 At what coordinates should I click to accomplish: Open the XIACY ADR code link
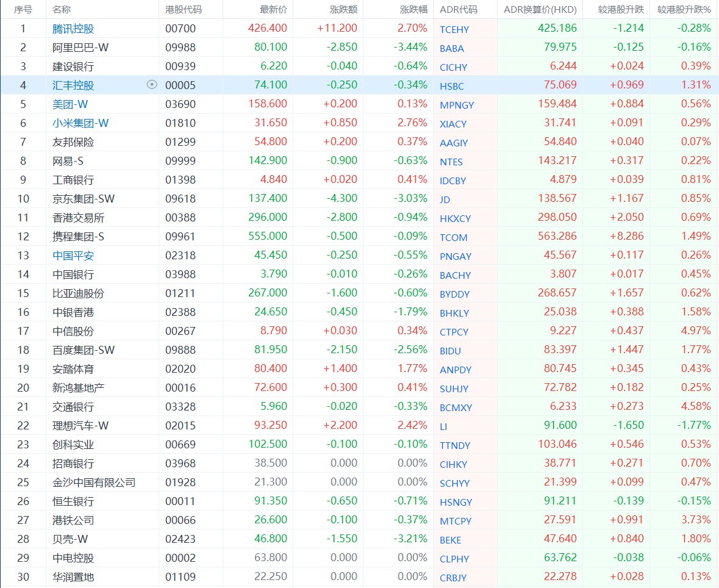453,124
